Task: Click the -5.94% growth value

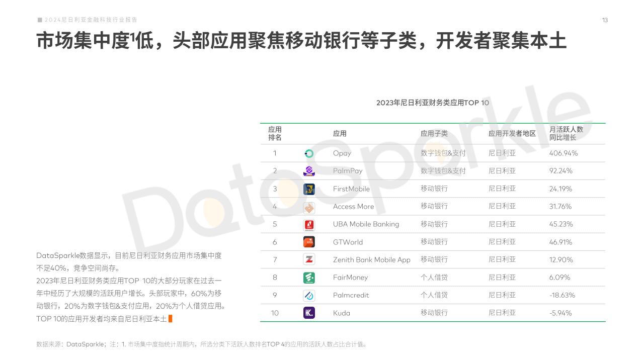Action: (560, 313)
